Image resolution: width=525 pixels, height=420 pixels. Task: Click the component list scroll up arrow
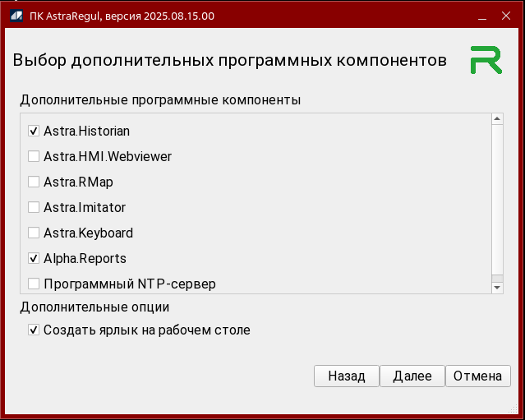click(497, 119)
